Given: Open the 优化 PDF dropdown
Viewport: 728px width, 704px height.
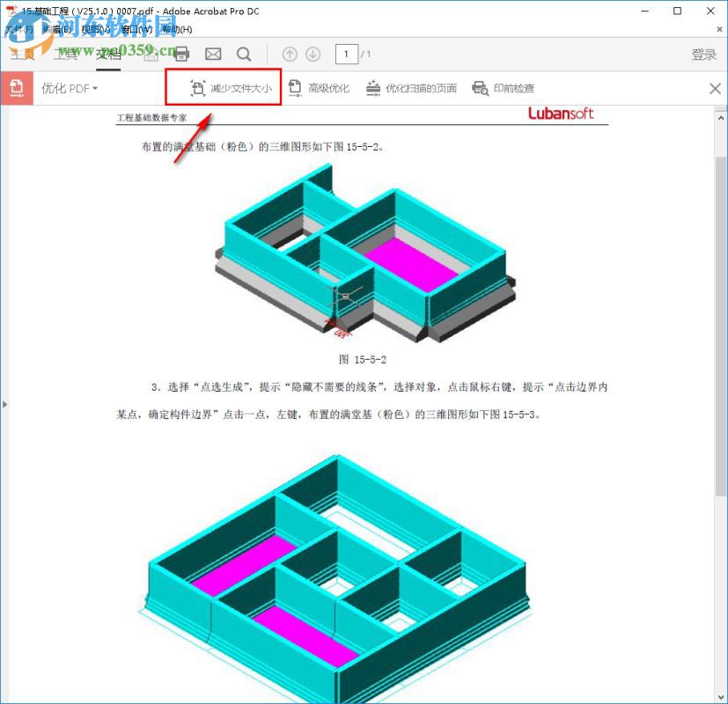Looking at the screenshot, I should pyautogui.click(x=69, y=88).
